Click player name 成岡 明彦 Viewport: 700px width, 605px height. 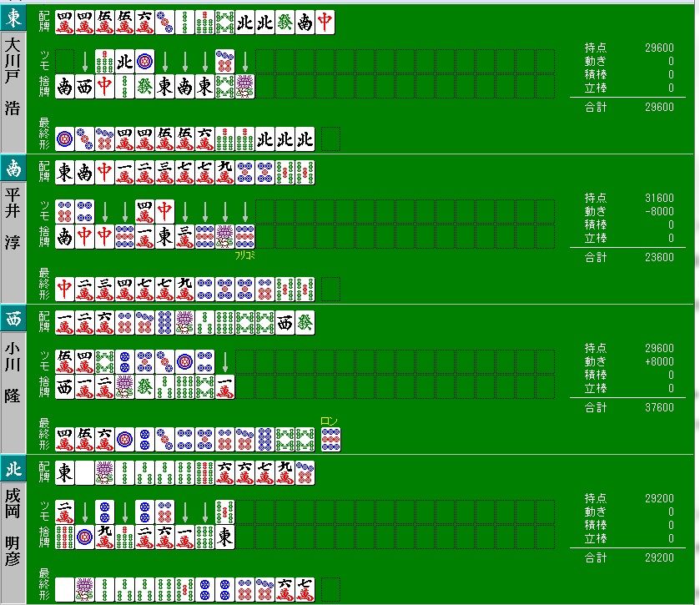13,527
